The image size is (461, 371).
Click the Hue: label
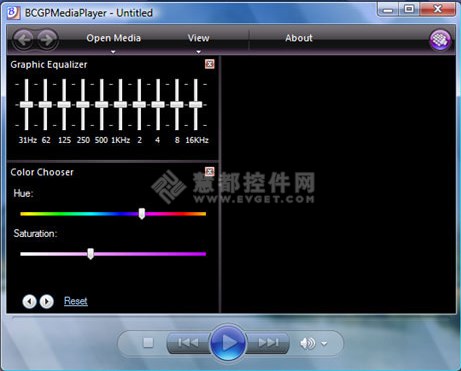click(x=23, y=193)
